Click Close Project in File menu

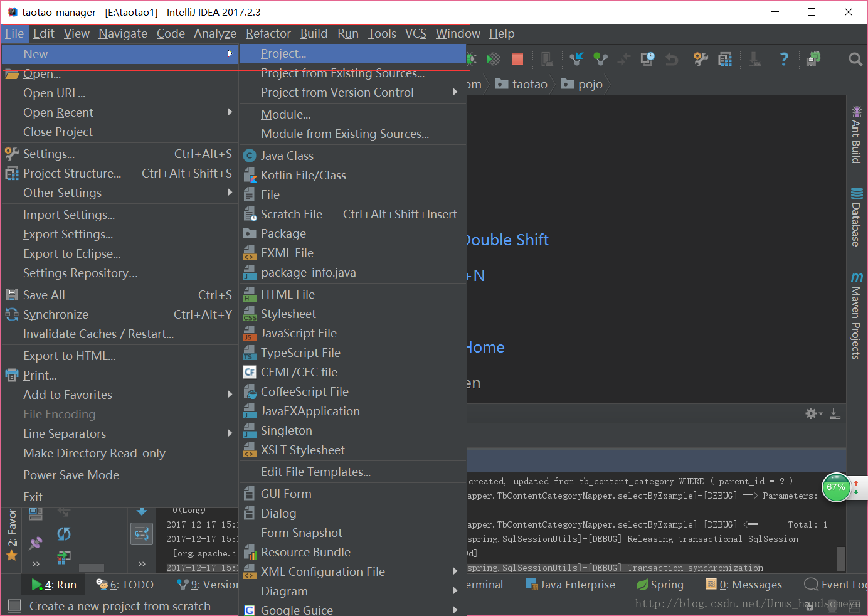pos(120,132)
